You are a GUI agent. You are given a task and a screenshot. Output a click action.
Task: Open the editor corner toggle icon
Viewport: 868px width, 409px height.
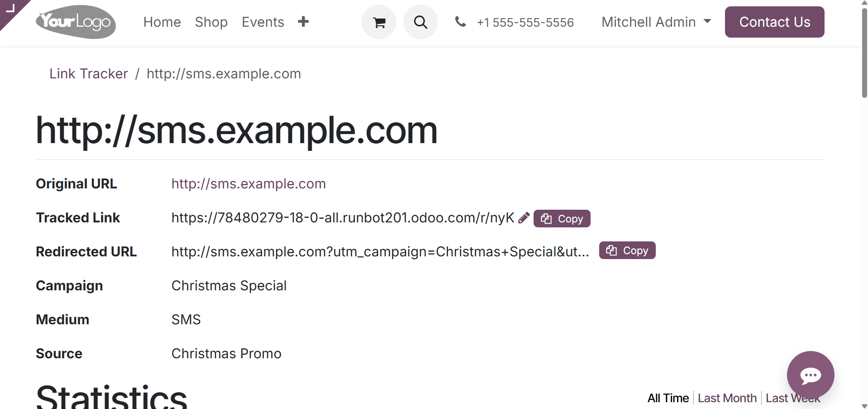10,8
